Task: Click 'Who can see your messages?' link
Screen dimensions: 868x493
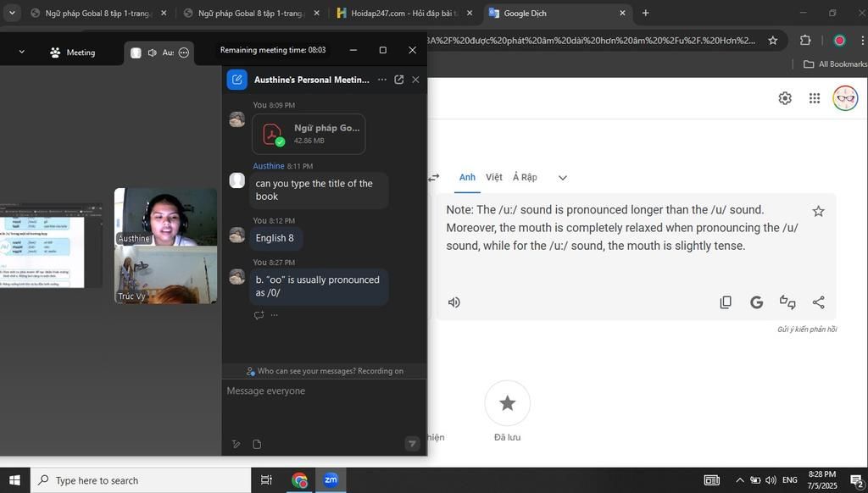Action: click(306, 371)
